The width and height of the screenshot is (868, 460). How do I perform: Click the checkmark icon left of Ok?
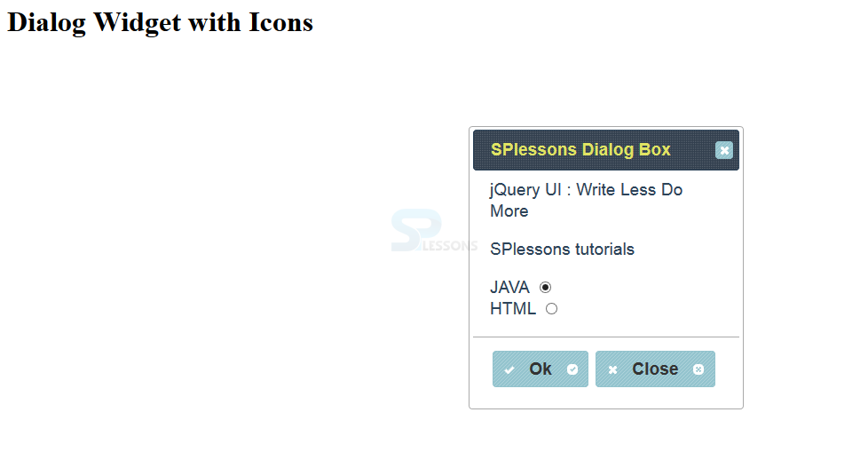click(509, 369)
